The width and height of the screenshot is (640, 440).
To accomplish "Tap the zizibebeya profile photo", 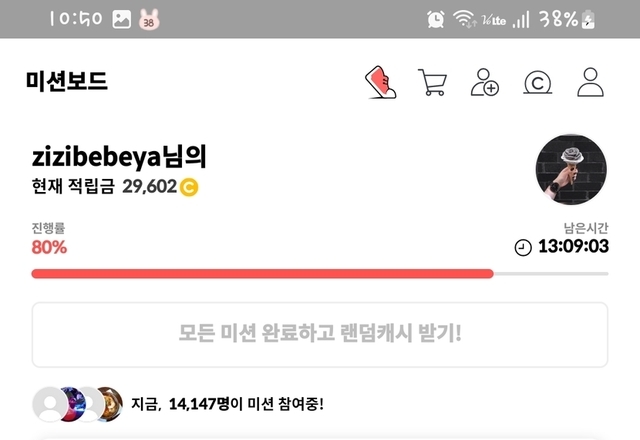I will (571, 169).
